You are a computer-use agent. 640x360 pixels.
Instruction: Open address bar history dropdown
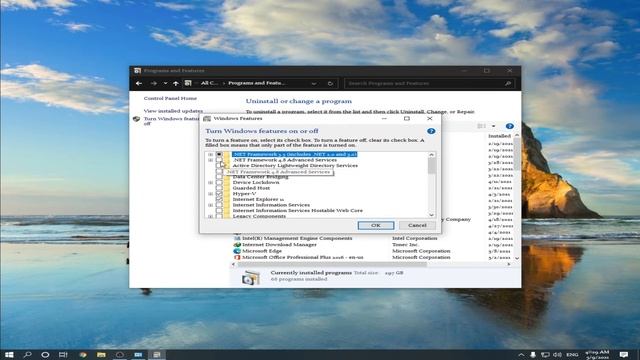[x=314, y=83]
